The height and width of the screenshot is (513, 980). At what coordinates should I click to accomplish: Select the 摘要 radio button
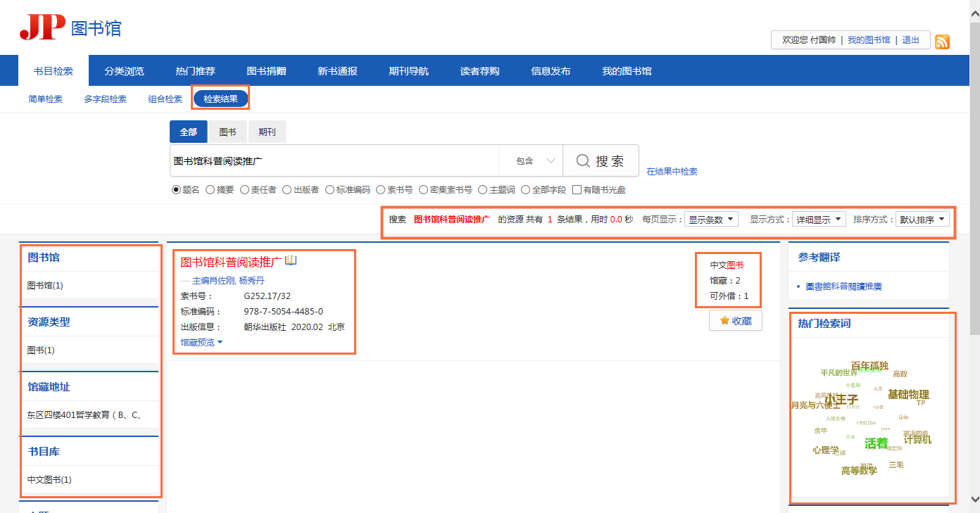(211, 190)
